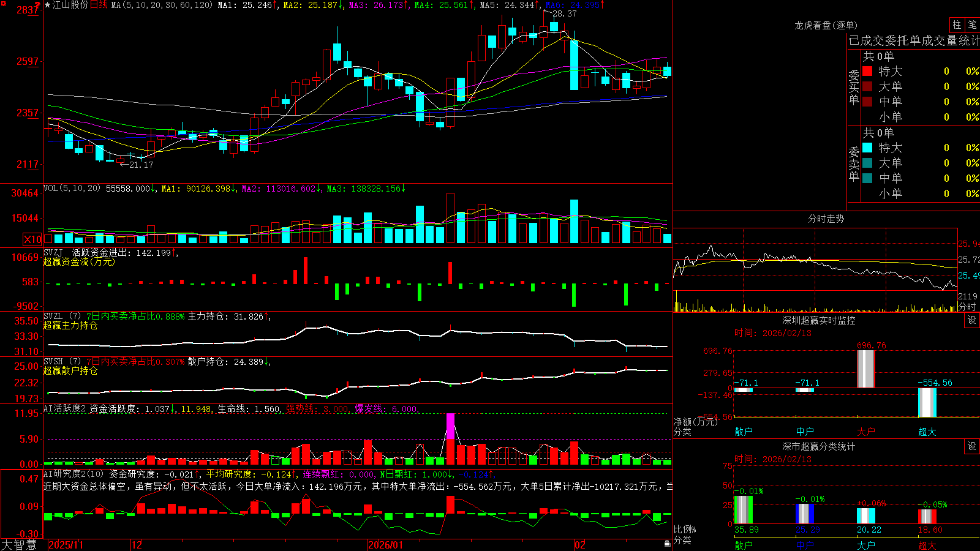Click the VOL(5,10,20) indicator label
980x551 pixels.
click(72, 189)
